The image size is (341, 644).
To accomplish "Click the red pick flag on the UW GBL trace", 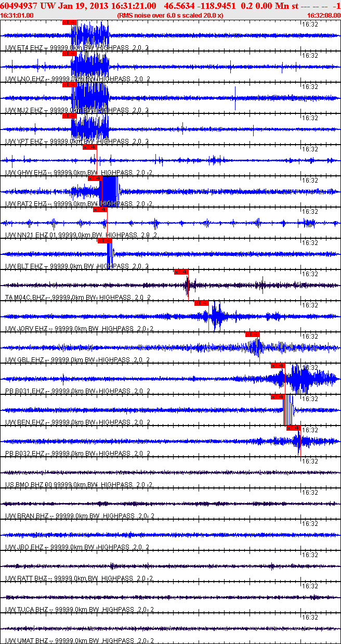I will pos(253,334).
